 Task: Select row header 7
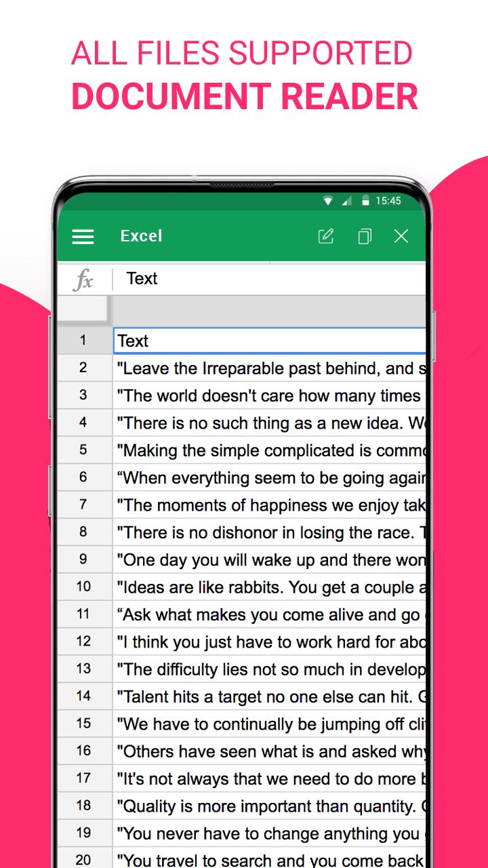[x=84, y=505]
